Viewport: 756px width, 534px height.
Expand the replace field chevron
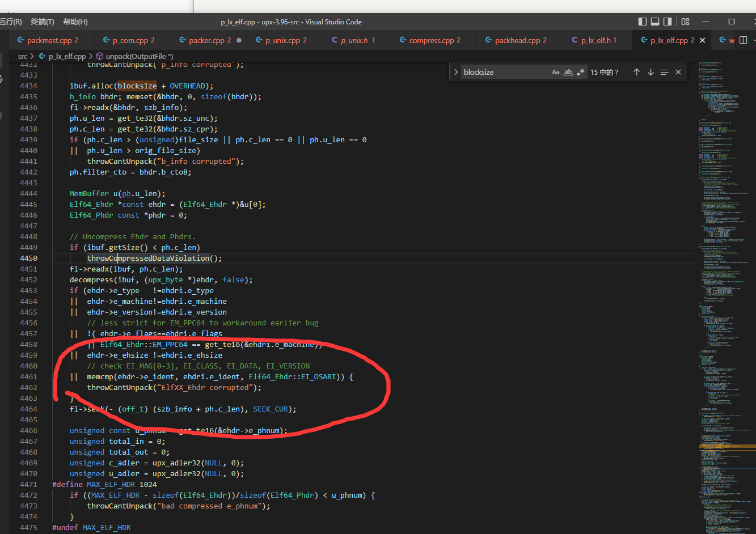[x=456, y=72]
